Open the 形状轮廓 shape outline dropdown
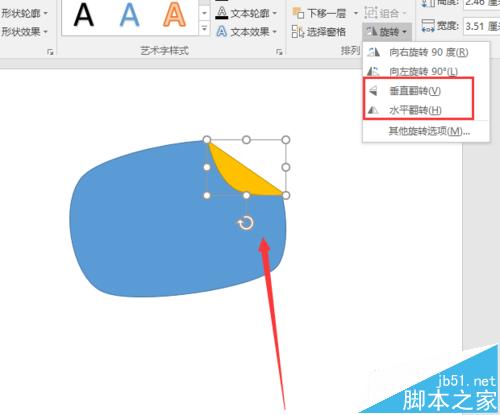Viewport: 500px width, 415px height. [x=24, y=13]
